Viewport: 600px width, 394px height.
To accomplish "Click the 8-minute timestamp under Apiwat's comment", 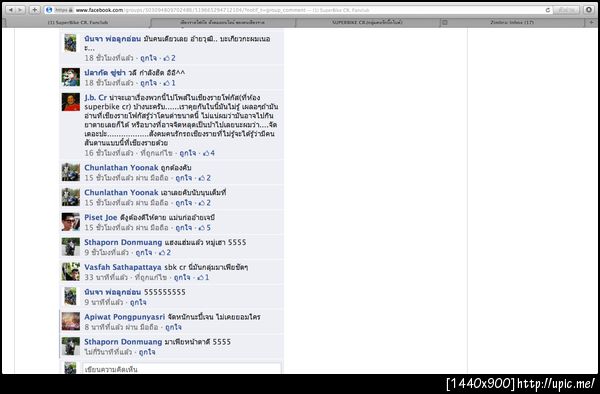I will tap(103, 327).
